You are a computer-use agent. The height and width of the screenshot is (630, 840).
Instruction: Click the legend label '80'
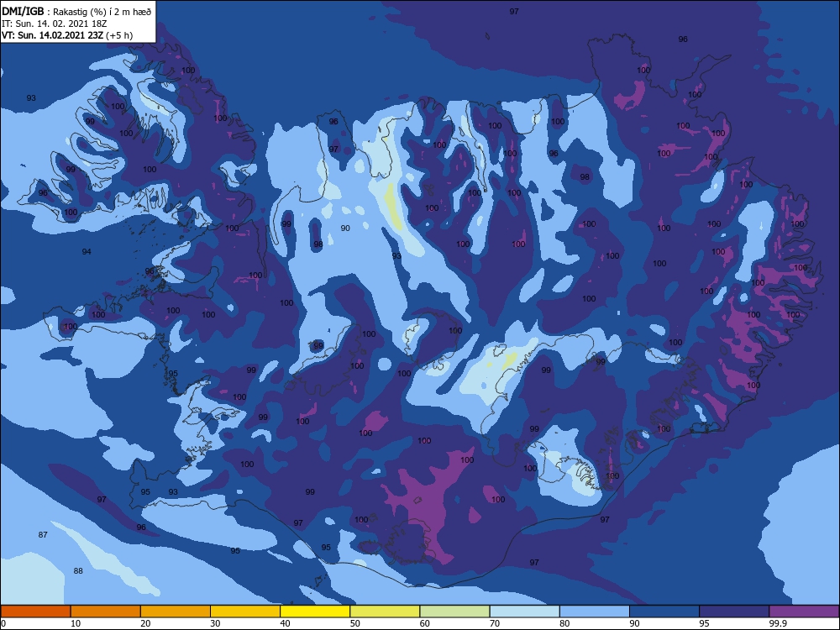[564, 623]
